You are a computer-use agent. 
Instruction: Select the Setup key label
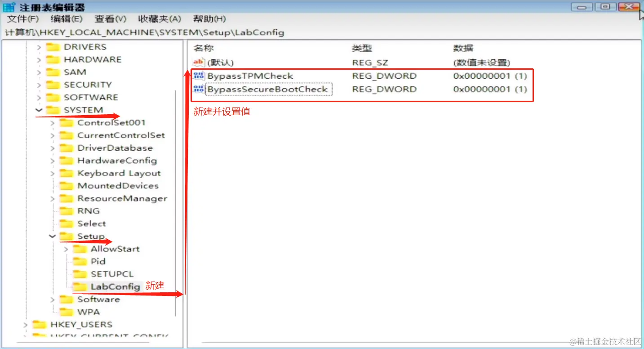click(x=91, y=236)
